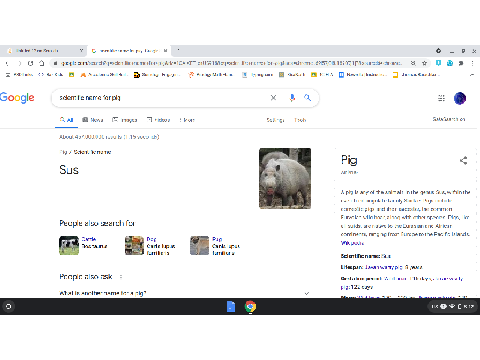This screenshot has width=480, height=360.
Task: Click into the Google search field
Action: 163,98
